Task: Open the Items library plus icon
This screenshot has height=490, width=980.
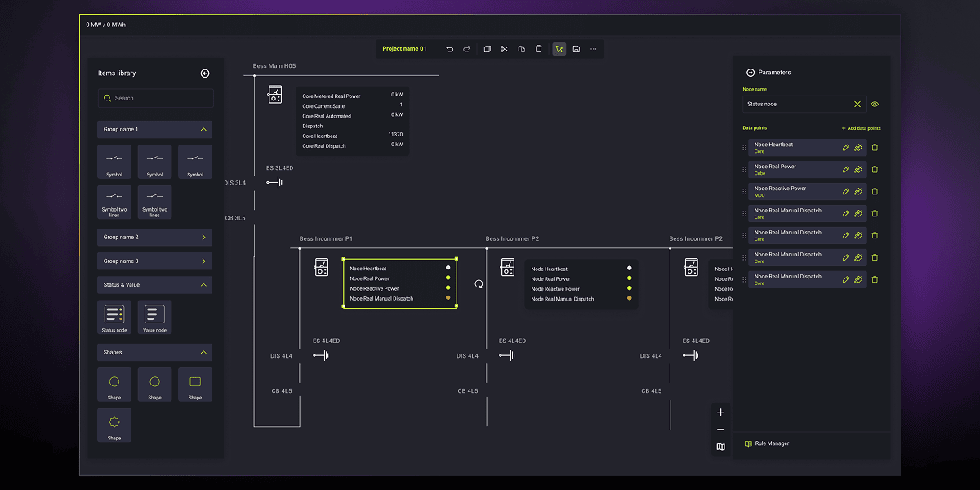Action: click(x=204, y=73)
